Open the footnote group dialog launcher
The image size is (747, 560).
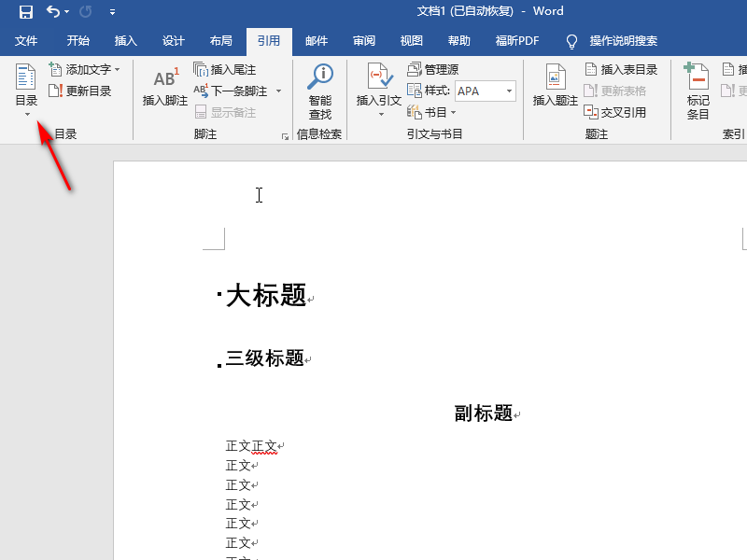(x=285, y=136)
